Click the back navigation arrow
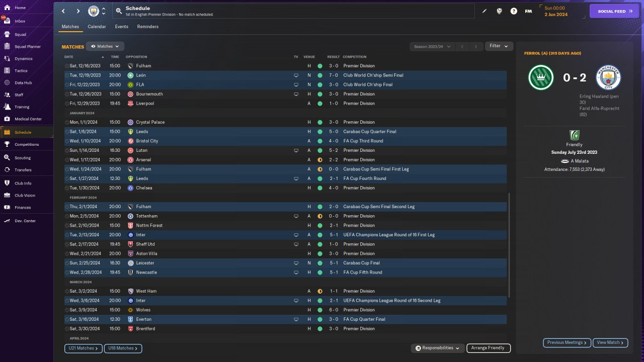The width and height of the screenshot is (644, 362). pos(63,11)
